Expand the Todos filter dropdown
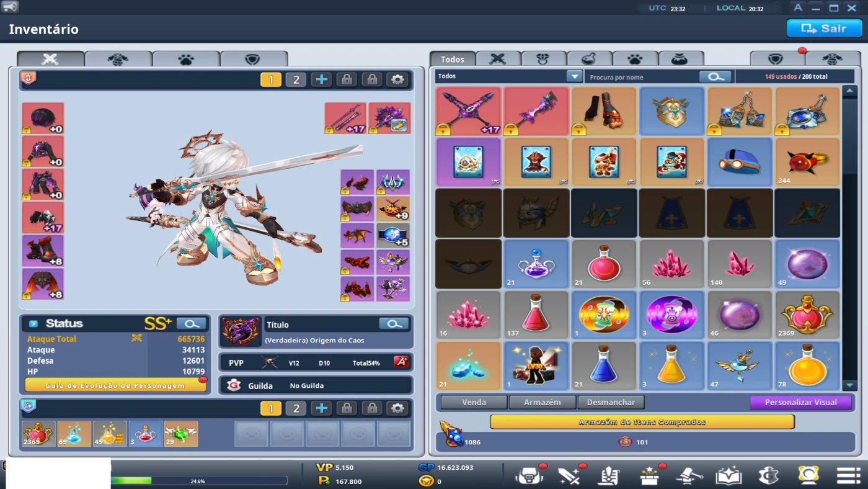Screen dimensions: 868x489 [574, 76]
